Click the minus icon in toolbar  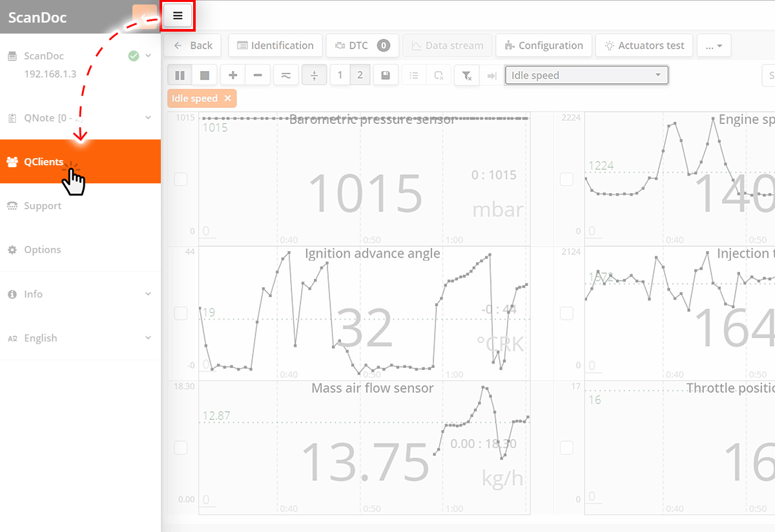pos(258,76)
